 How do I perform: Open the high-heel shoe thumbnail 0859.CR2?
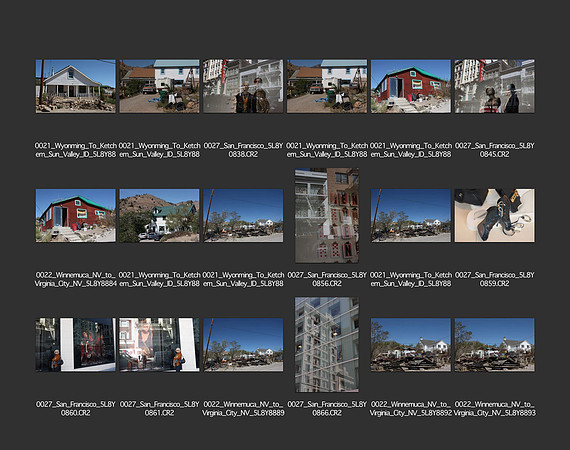(494, 215)
